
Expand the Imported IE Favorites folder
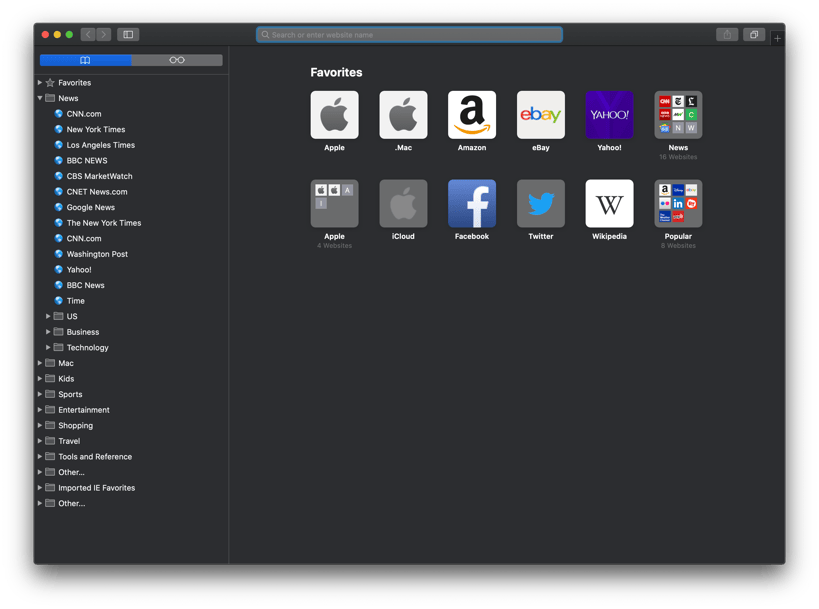pos(40,487)
